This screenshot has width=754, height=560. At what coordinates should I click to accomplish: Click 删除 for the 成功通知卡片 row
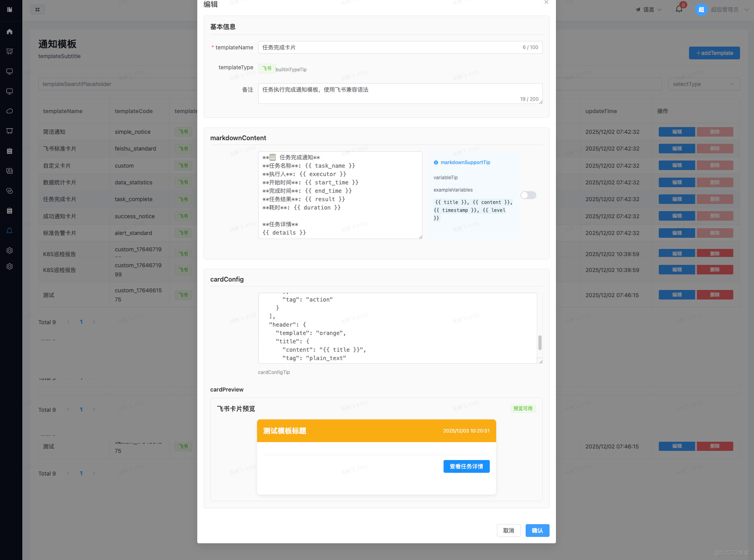(715, 216)
